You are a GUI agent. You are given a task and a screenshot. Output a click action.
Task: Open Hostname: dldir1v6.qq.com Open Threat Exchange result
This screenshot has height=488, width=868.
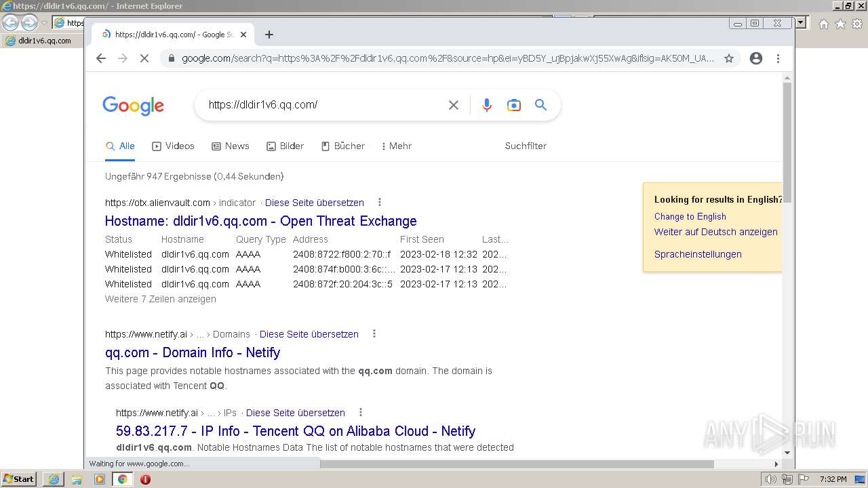261,221
